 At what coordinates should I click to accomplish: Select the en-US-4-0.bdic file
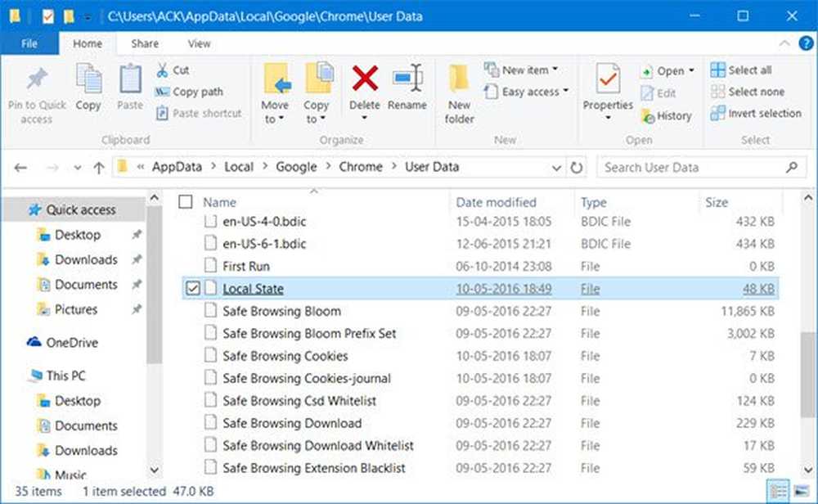coord(264,221)
